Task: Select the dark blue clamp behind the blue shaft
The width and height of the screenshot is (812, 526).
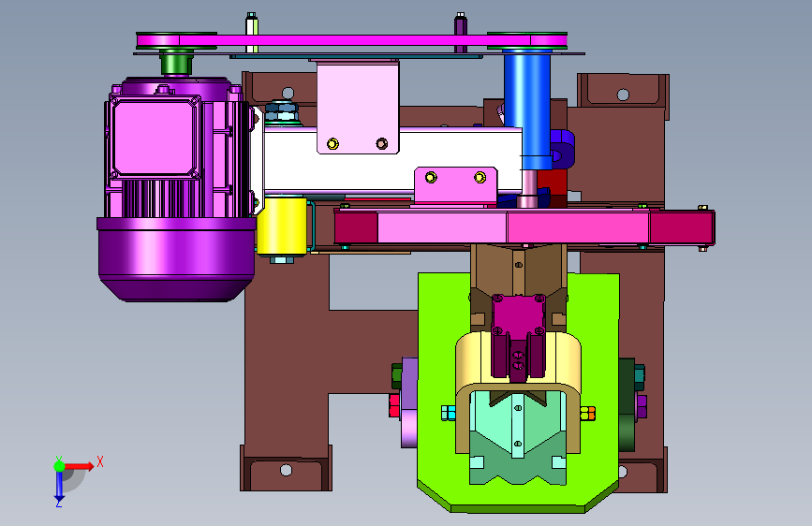Action: [x=562, y=150]
